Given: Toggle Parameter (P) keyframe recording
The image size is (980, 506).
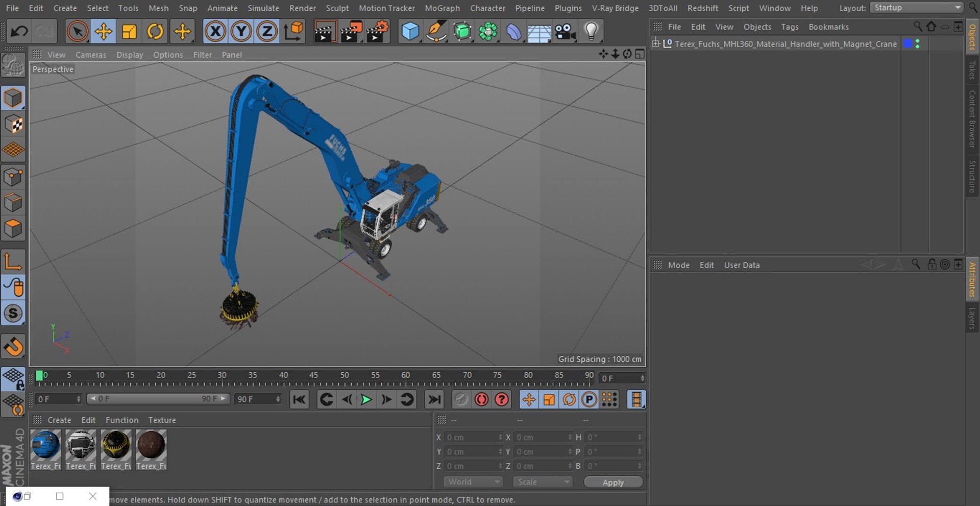Looking at the screenshot, I should pos(589,399).
